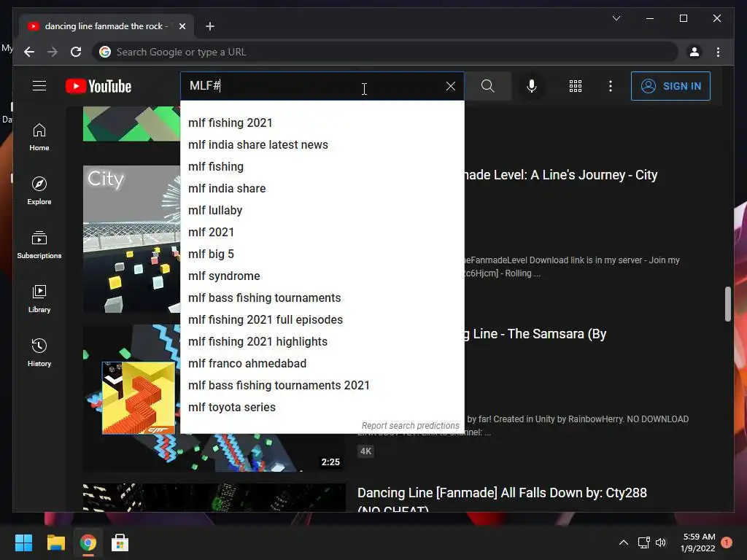Image resolution: width=747 pixels, height=560 pixels.
Task: Clear the search box with the X
Action: tap(450, 86)
